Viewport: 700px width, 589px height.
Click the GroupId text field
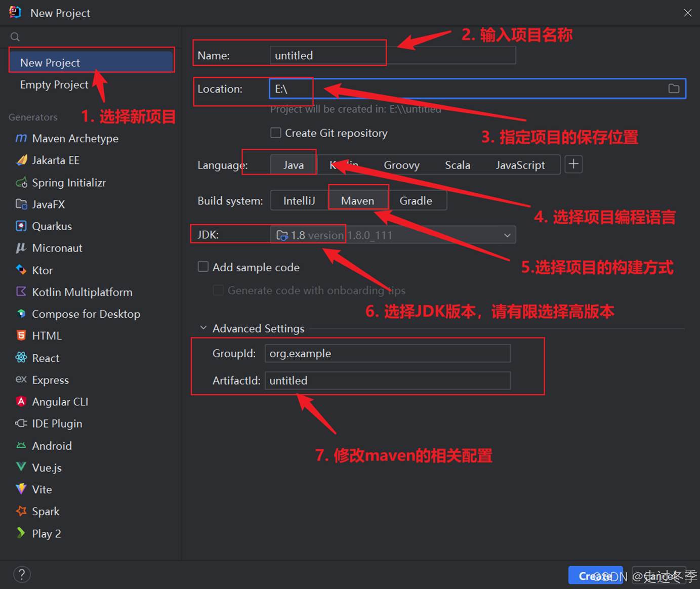388,353
